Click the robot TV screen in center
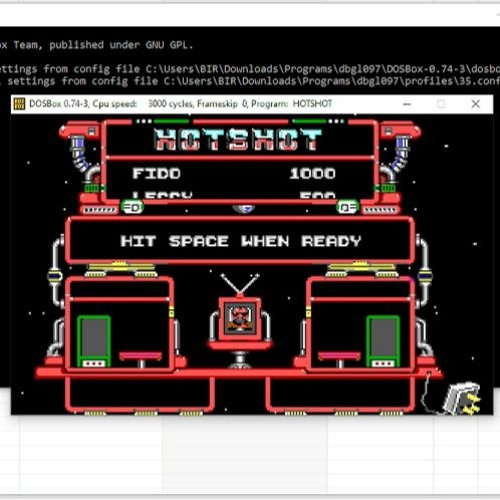Image resolution: width=500 pixels, height=500 pixels. click(240, 319)
